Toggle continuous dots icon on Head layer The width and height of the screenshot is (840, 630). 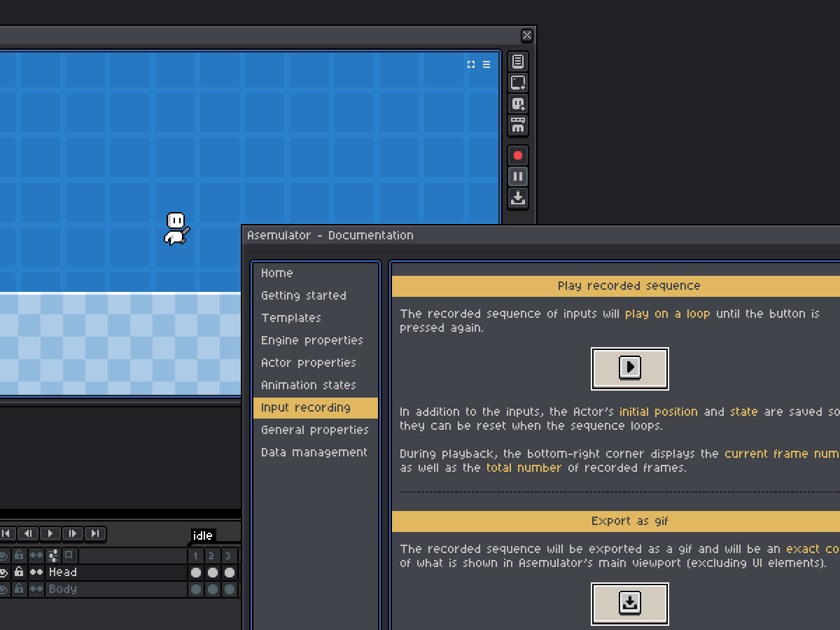pyautogui.click(x=36, y=573)
